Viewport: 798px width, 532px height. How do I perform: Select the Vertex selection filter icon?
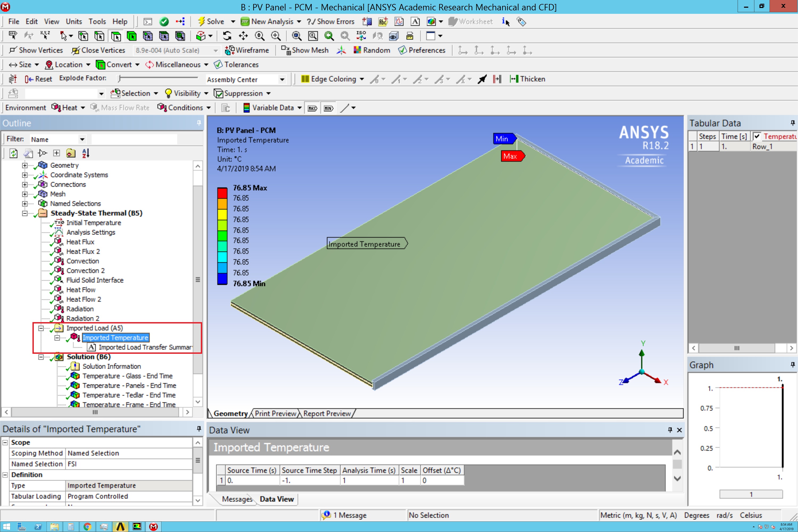(83, 36)
